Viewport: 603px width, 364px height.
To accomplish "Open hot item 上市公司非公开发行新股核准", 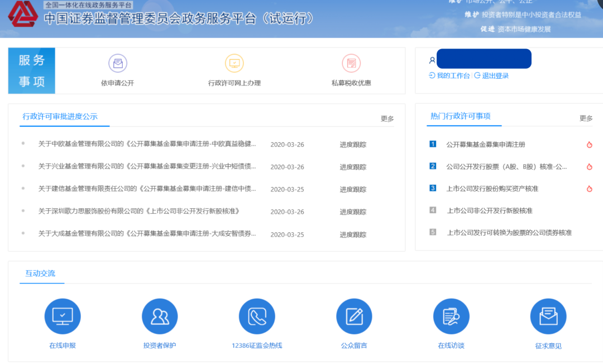I will tap(490, 210).
